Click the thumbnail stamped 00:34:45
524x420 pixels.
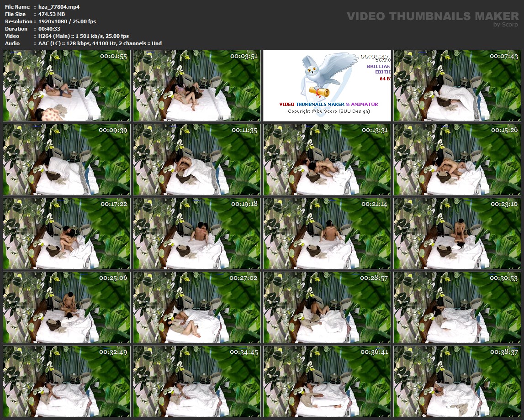[x=197, y=382]
